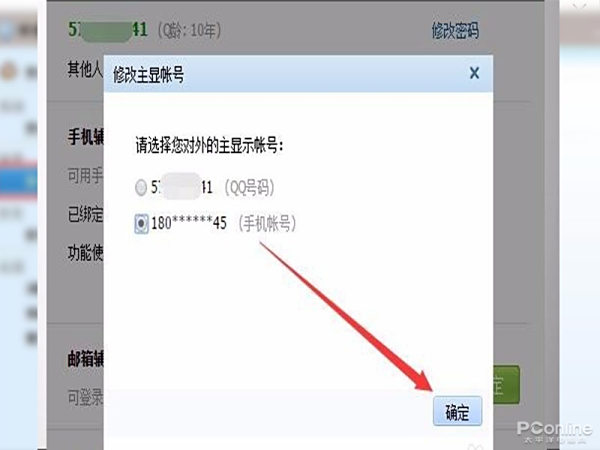
Task: Open the 修改密码 link
Action: (455, 31)
